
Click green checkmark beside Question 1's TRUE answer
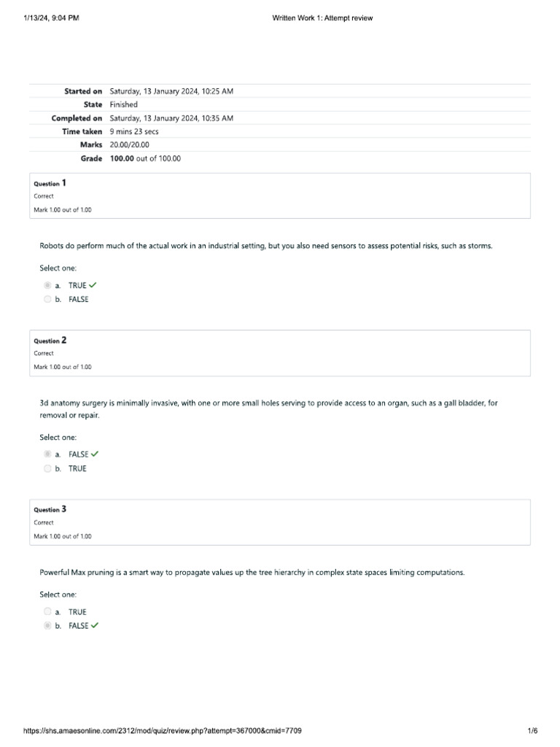[93, 285]
